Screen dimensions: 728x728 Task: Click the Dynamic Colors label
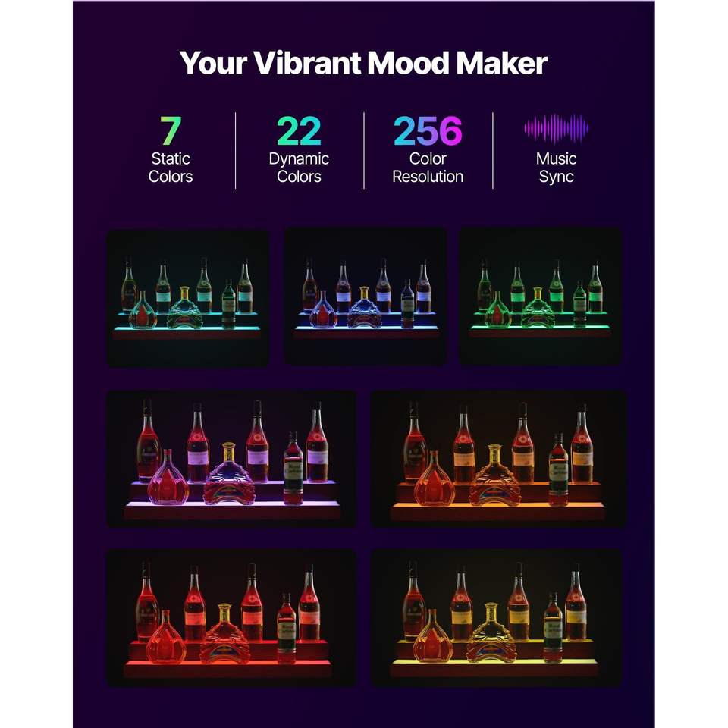[299, 168]
